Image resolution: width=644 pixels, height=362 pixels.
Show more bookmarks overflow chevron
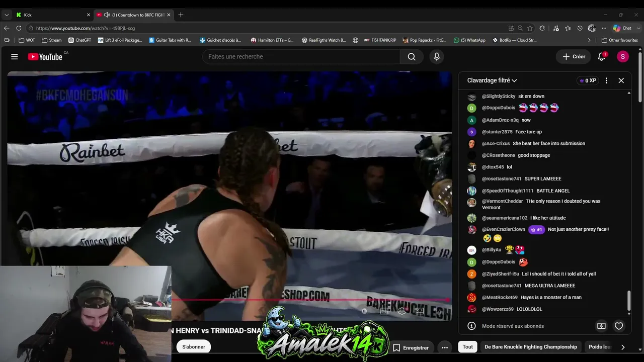coord(589,40)
